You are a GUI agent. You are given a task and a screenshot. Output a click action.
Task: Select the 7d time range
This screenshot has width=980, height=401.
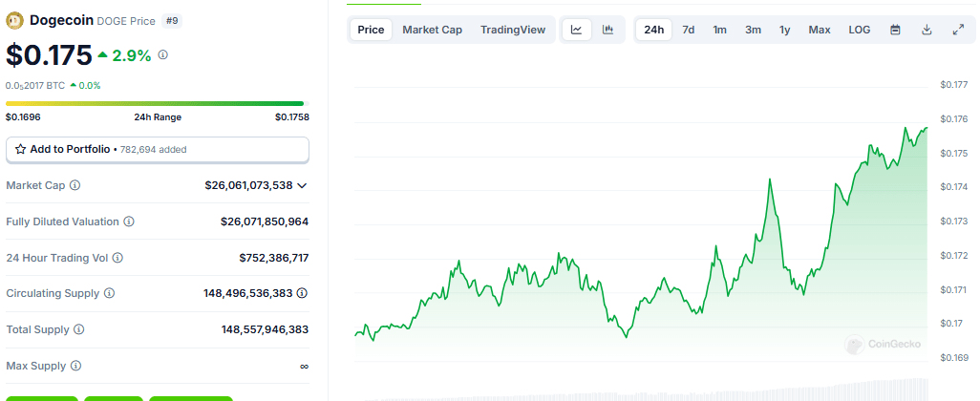(688, 30)
